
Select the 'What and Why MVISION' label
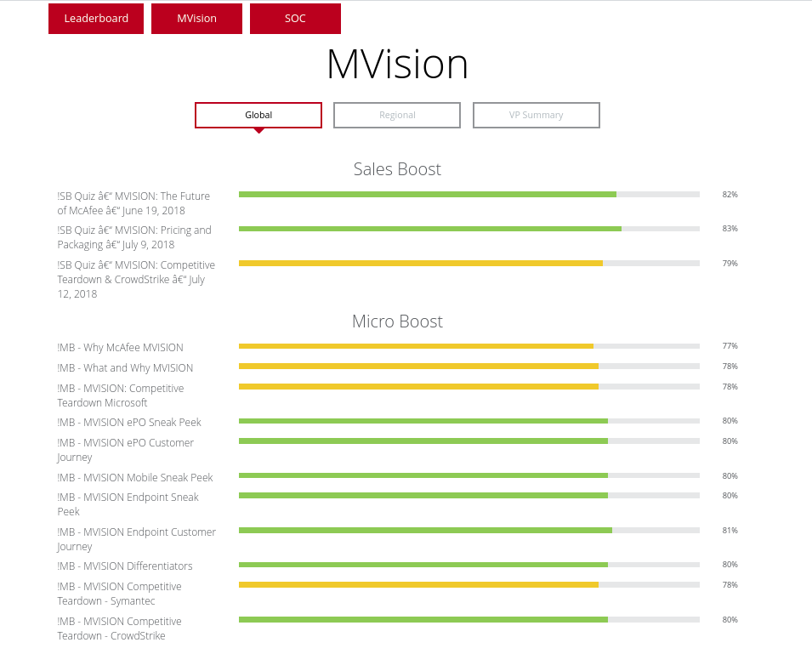(x=125, y=368)
